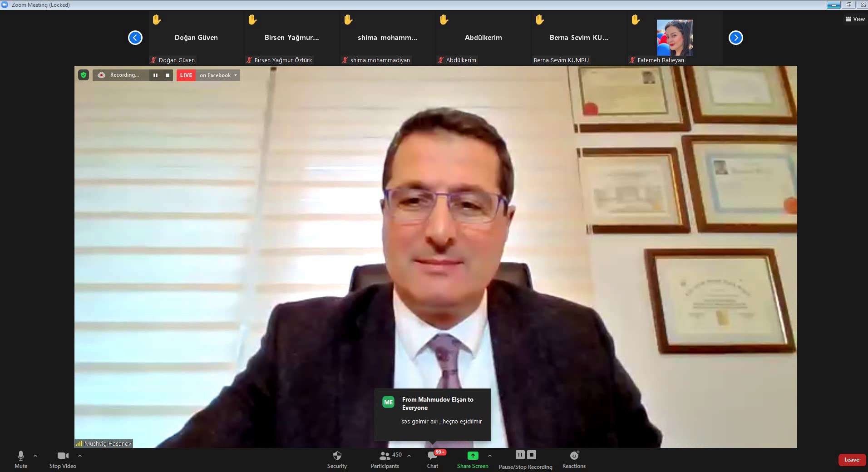Viewport: 868px width, 472px height.
Task: Click raised hand on Berna Sevim tile
Action: click(x=540, y=20)
